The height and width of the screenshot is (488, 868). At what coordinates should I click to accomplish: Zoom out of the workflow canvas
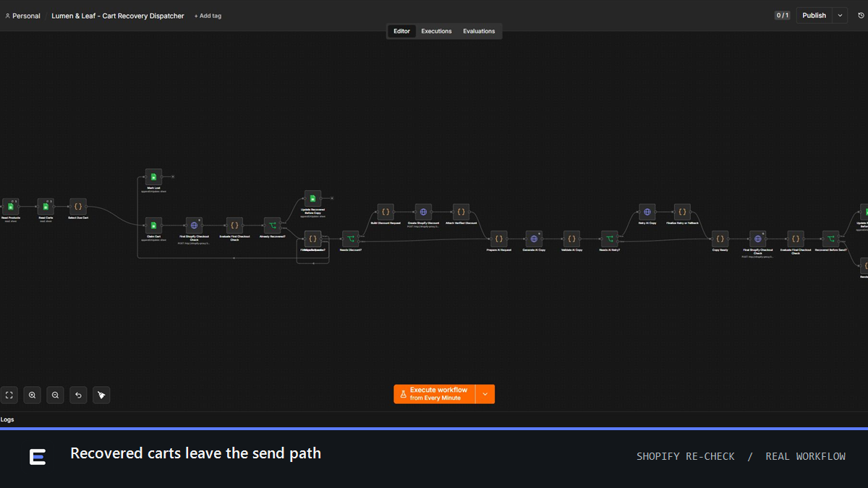click(x=55, y=395)
